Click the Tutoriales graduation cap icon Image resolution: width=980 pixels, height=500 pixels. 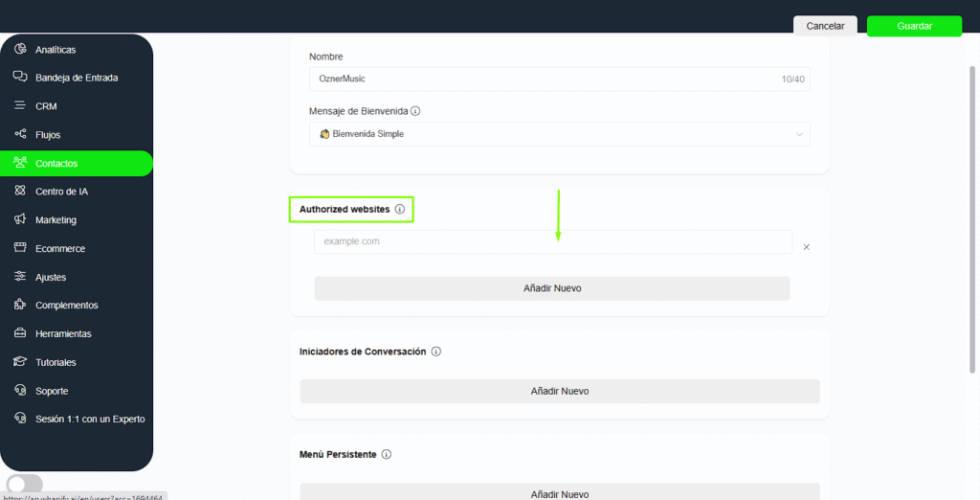[20, 362]
